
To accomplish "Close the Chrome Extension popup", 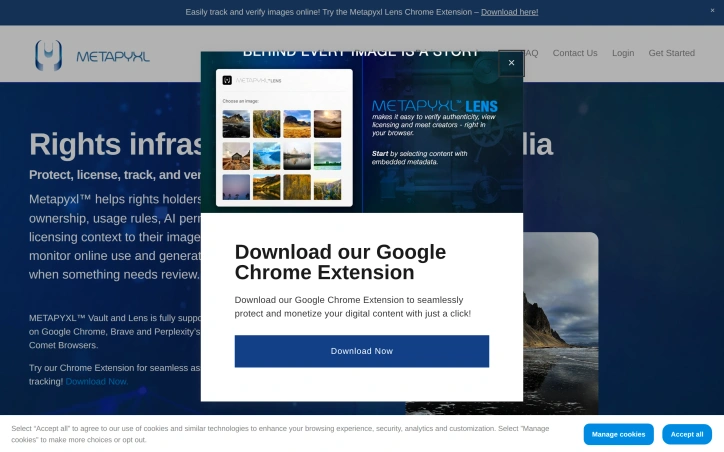I will (x=511, y=63).
